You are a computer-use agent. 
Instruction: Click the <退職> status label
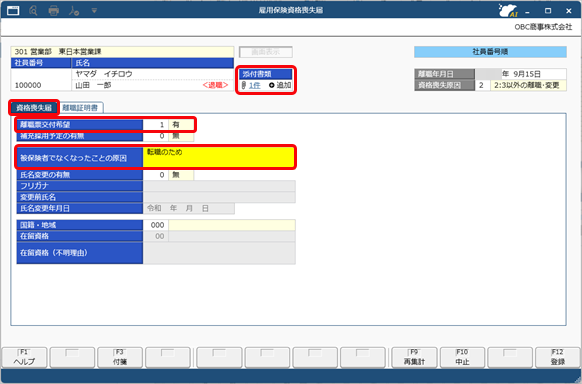pos(215,85)
